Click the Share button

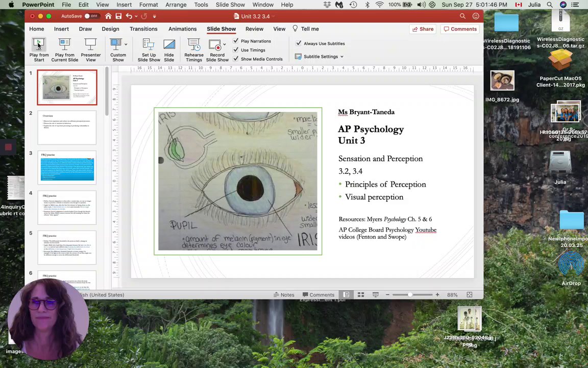(422, 29)
